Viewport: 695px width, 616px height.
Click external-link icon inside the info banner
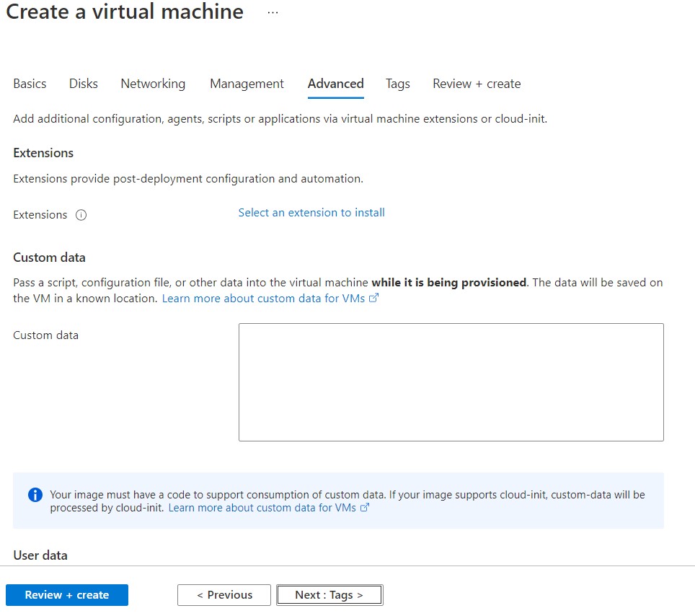[365, 508]
